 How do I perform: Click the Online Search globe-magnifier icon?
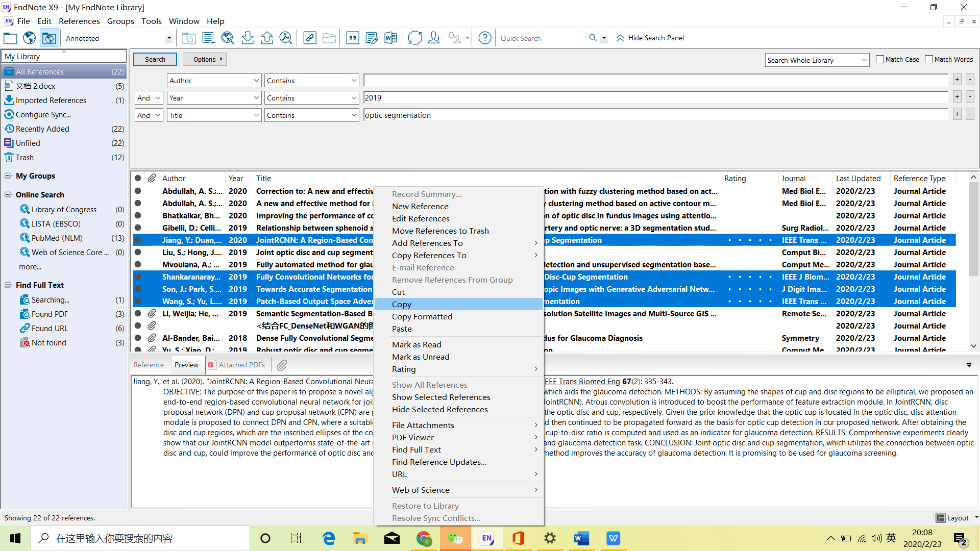[x=228, y=38]
